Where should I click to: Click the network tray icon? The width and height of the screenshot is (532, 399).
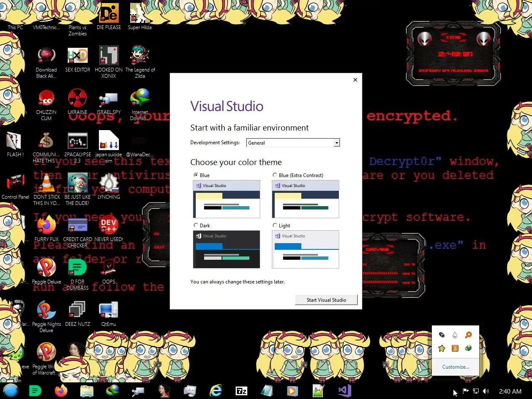click(x=476, y=391)
